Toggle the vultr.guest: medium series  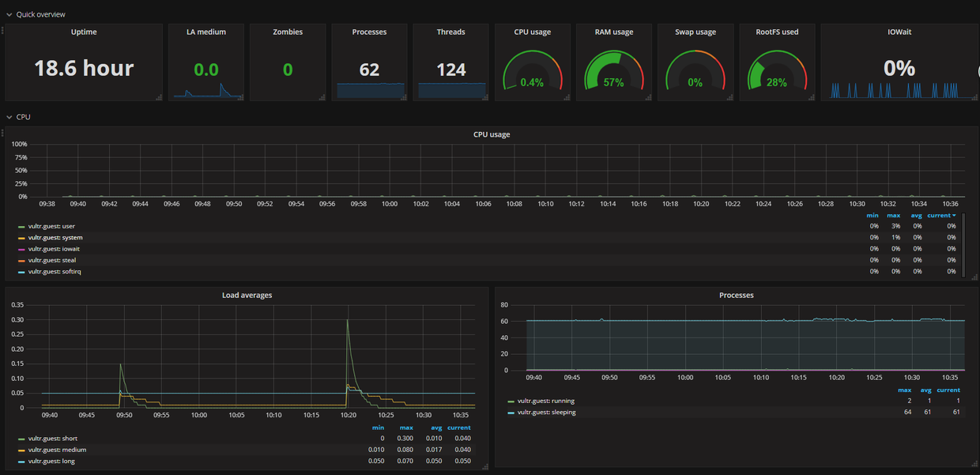[x=57, y=450]
